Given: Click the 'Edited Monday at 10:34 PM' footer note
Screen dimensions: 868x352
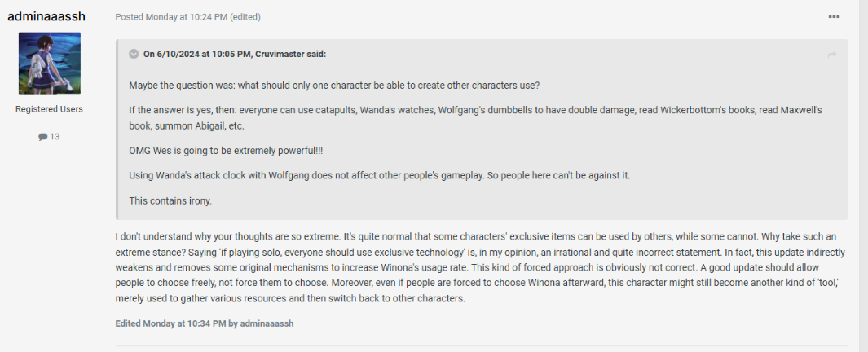Looking at the screenshot, I should tap(204, 323).
